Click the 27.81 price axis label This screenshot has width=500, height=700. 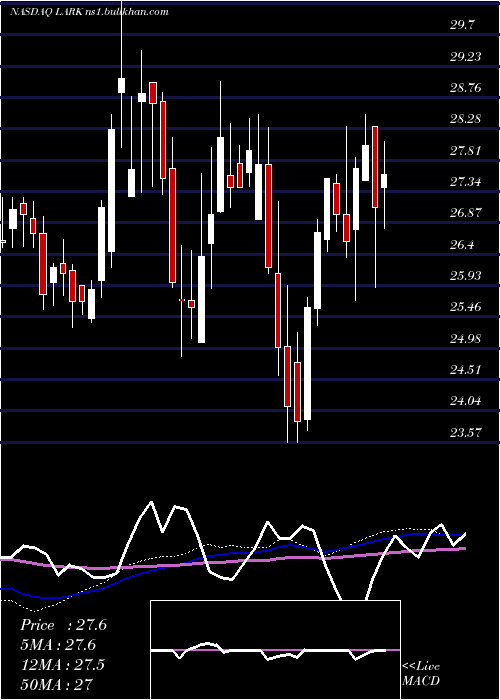(x=465, y=150)
